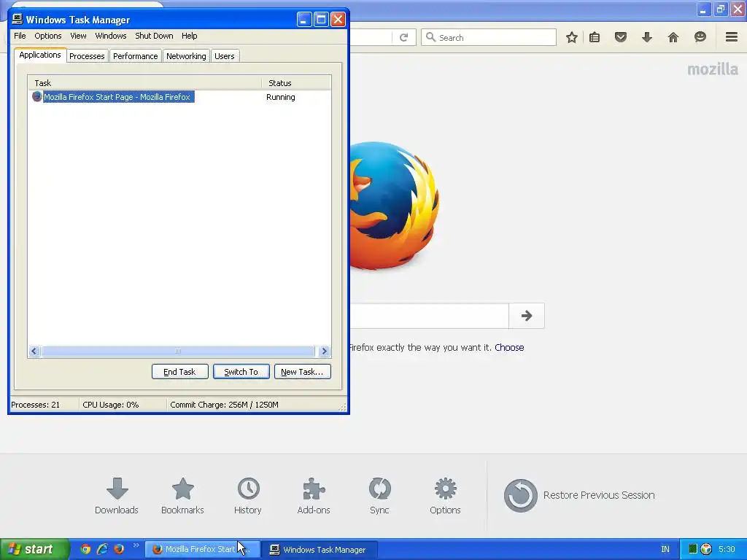Minimize the Windows Task Manager window
The image size is (747, 560).
click(x=304, y=20)
